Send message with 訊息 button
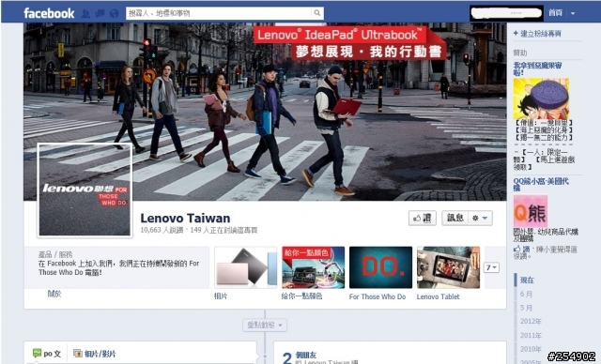The image size is (601, 364). tap(455, 219)
